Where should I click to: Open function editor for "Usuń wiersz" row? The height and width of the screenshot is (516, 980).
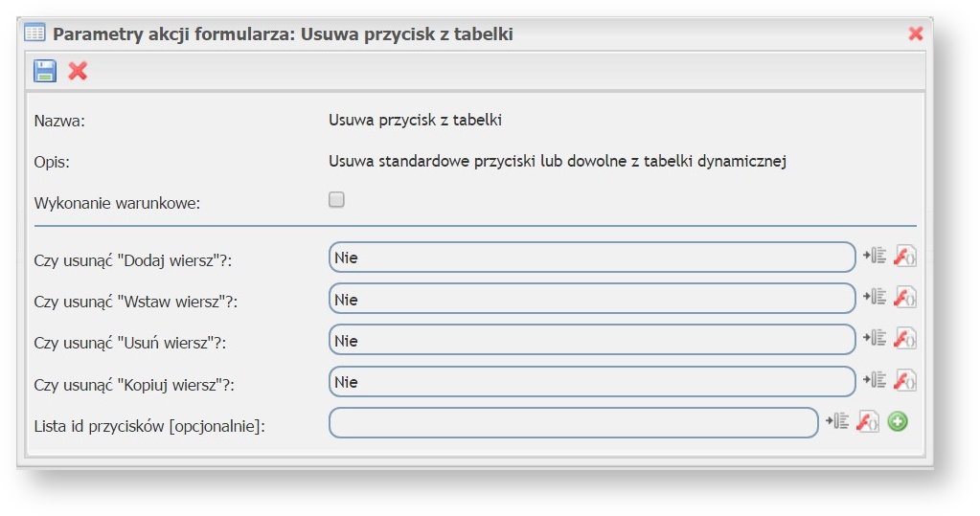[904, 339]
